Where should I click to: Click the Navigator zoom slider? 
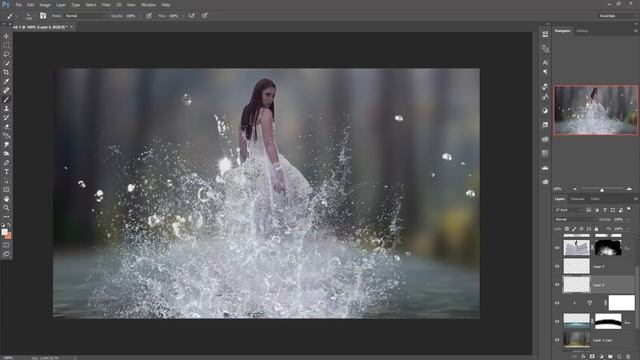click(x=602, y=189)
